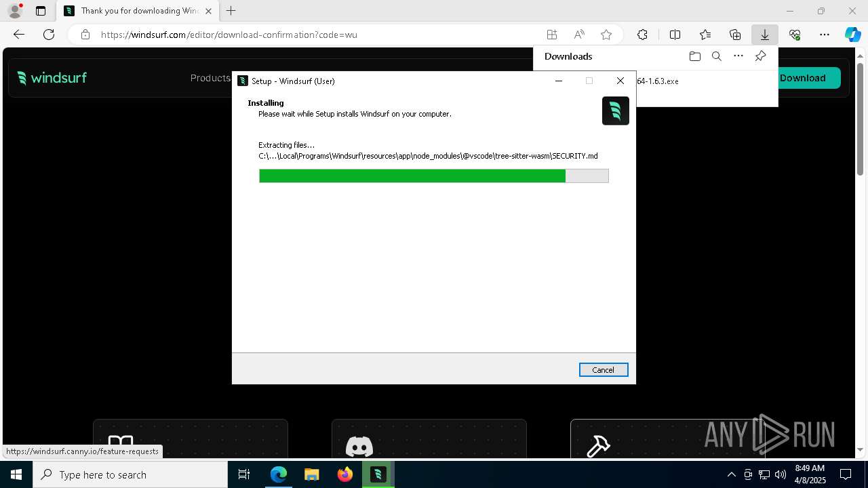This screenshot has width=868, height=488.
Task: Open Copilot sidebar icon
Action: click(852, 35)
